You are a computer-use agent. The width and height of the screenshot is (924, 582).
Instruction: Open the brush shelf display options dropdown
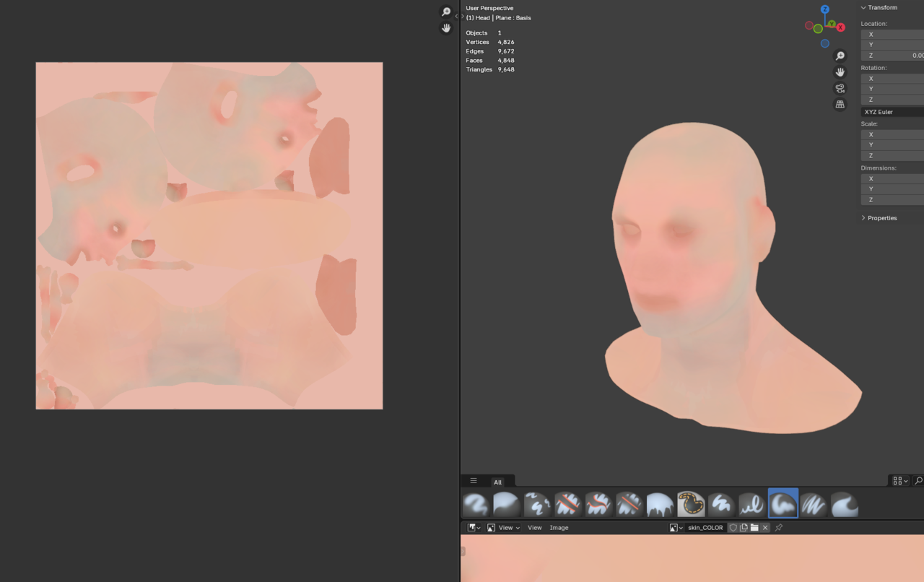coord(900,481)
